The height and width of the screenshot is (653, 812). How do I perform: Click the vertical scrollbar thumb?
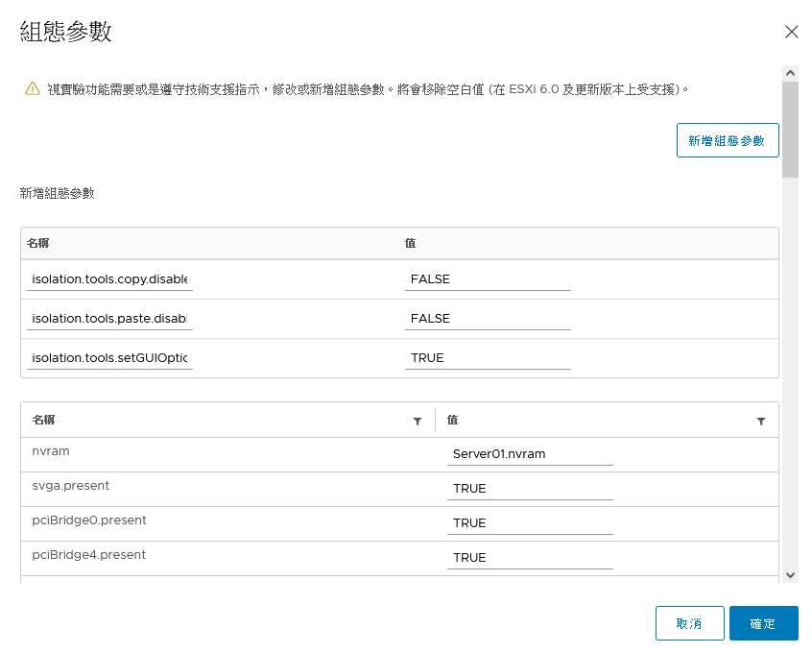[790, 130]
